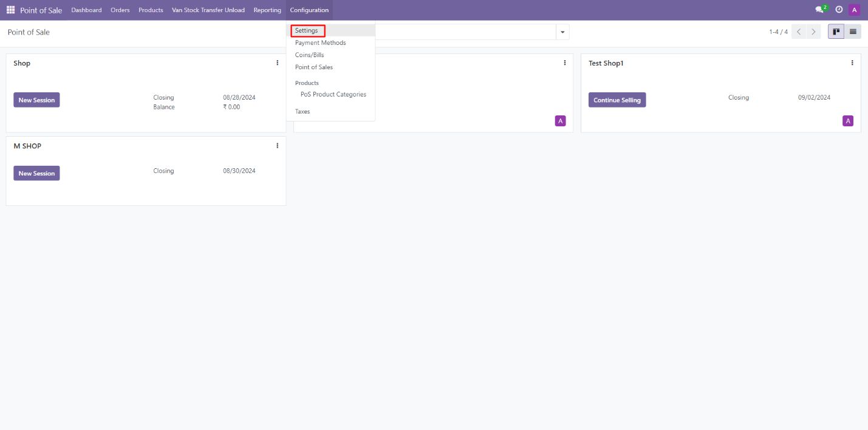Expand the search options dropdown arrow
This screenshot has width=868, height=430.
[562, 32]
